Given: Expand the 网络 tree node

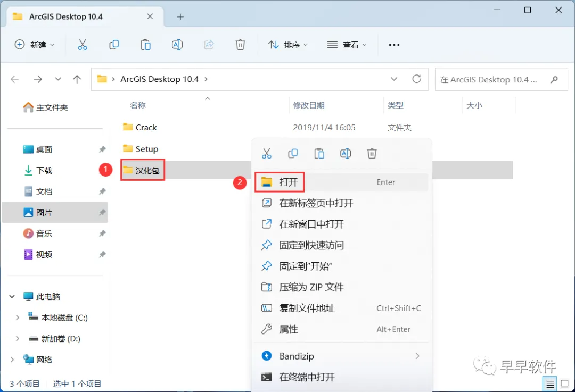Looking at the screenshot, I should (x=12, y=360).
